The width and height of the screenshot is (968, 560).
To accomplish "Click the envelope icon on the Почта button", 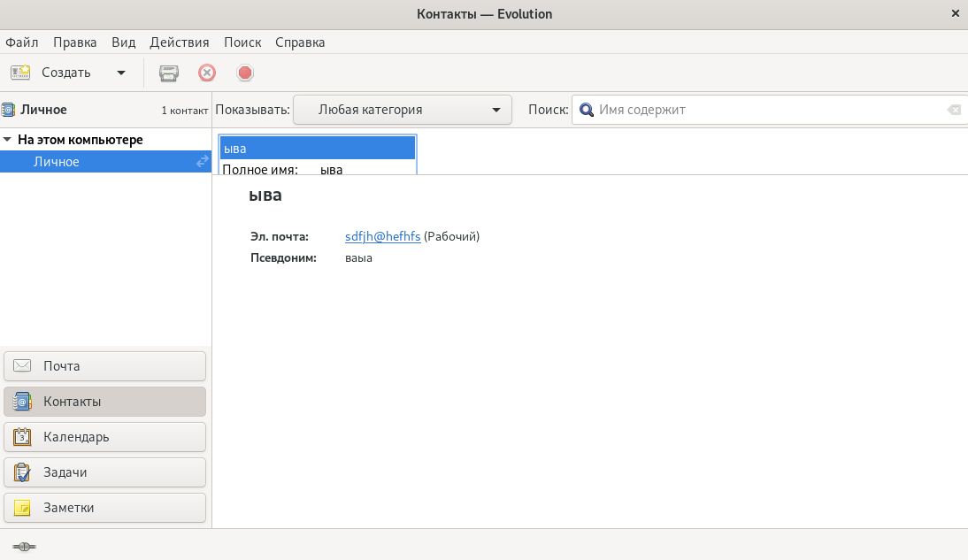I will click(22, 366).
